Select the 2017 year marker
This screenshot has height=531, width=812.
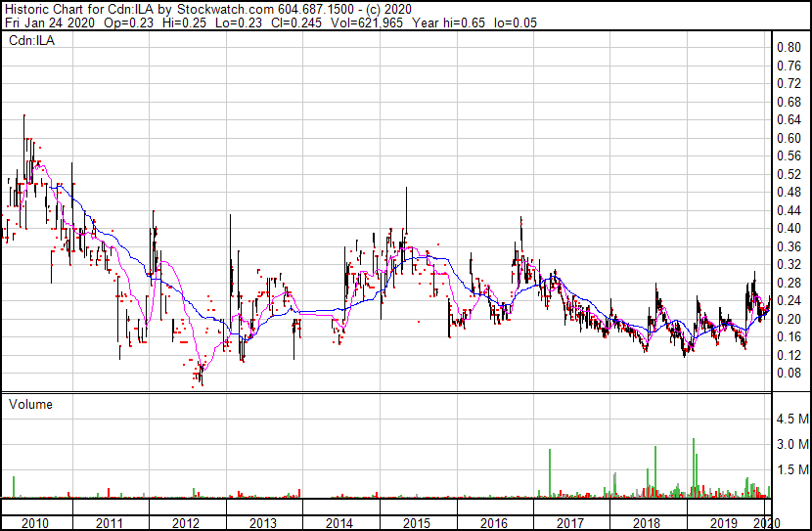[x=569, y=523]
